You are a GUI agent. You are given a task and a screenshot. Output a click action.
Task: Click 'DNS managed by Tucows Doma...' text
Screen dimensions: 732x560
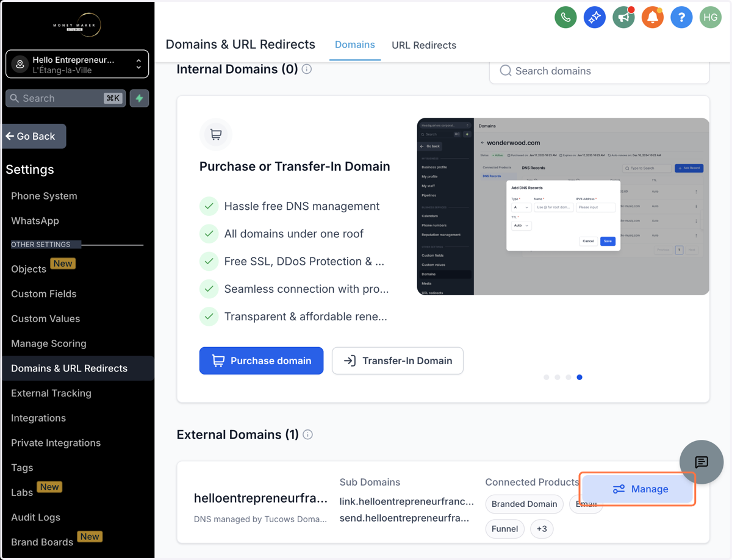(261, 519)
